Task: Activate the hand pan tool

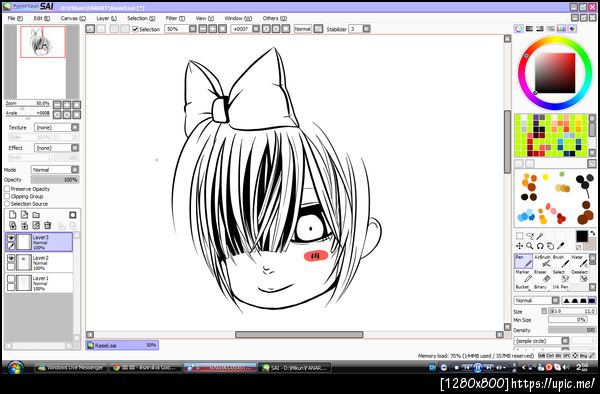Action: pos(550,246)
